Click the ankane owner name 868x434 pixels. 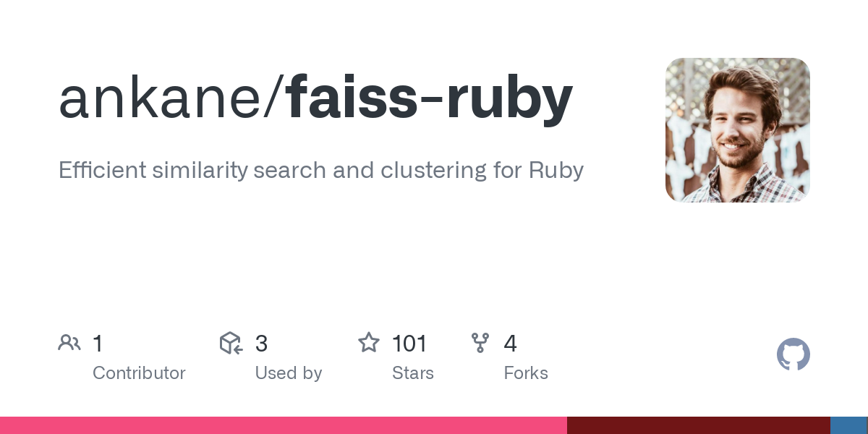coord(161,98)
